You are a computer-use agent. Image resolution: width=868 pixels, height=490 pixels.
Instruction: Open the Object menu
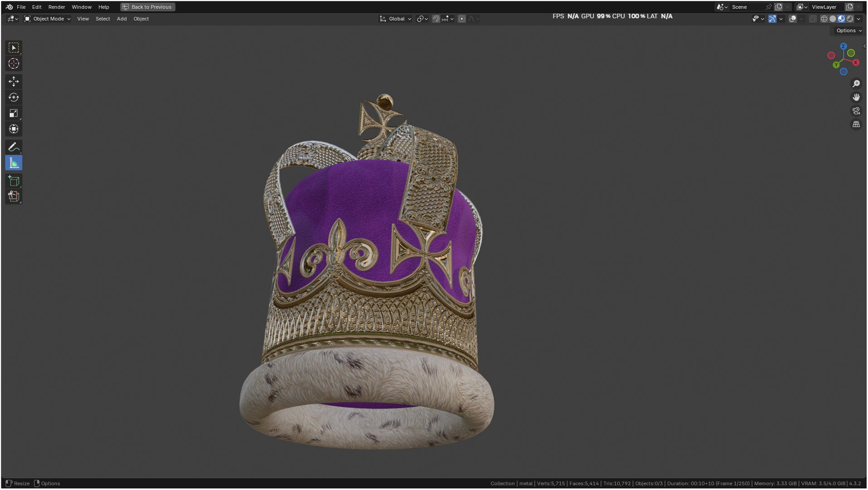[141, 19]
